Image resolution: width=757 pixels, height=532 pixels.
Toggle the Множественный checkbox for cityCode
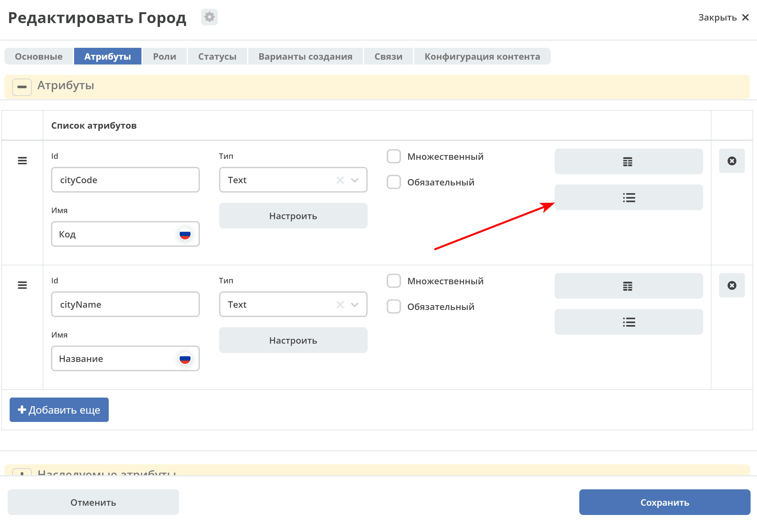(394, 156)
